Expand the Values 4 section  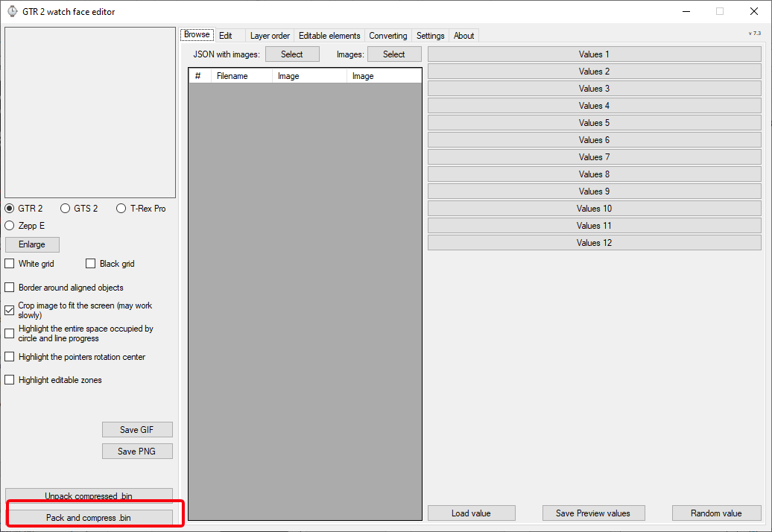[x=594, y=106]
